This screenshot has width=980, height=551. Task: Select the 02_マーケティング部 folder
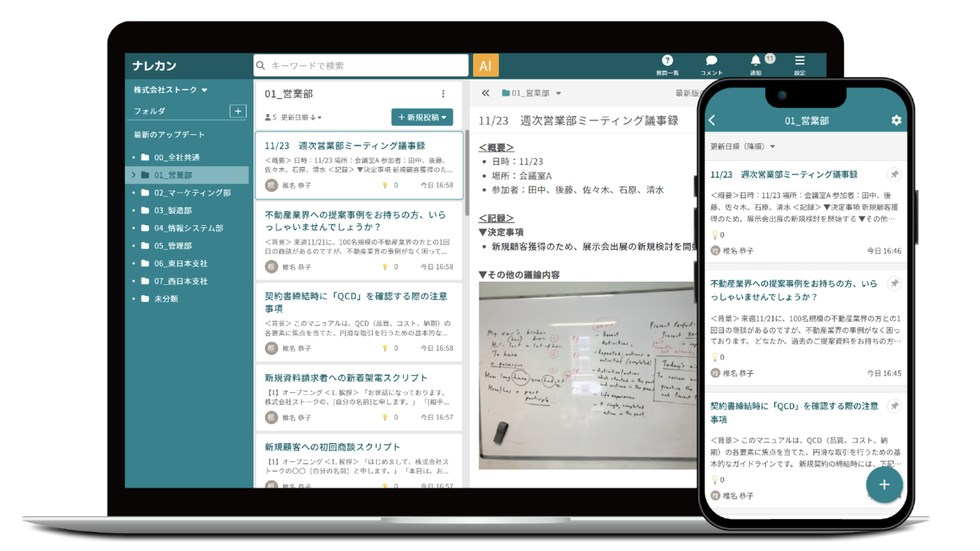[x=192, y=193]
